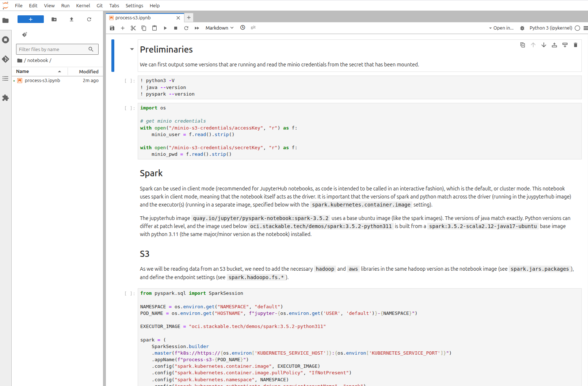Expand the Open in... dropdown
The image size is (588, 386).
pos(501,28)
